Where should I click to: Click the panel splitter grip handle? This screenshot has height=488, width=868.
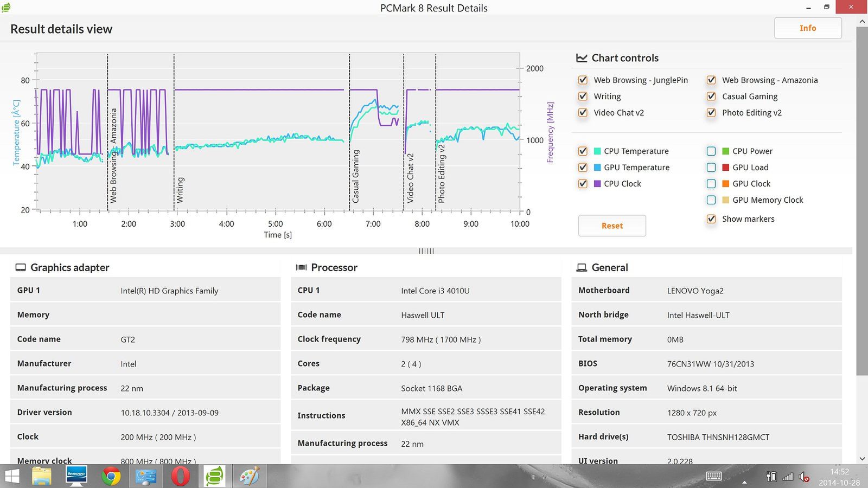tap(426, 251)
